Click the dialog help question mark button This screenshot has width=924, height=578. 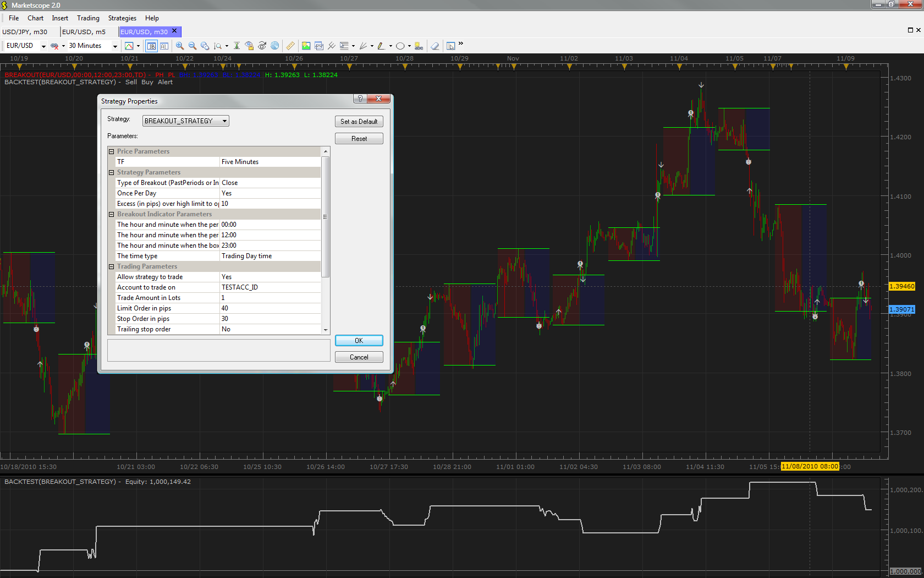coord(360,99)
